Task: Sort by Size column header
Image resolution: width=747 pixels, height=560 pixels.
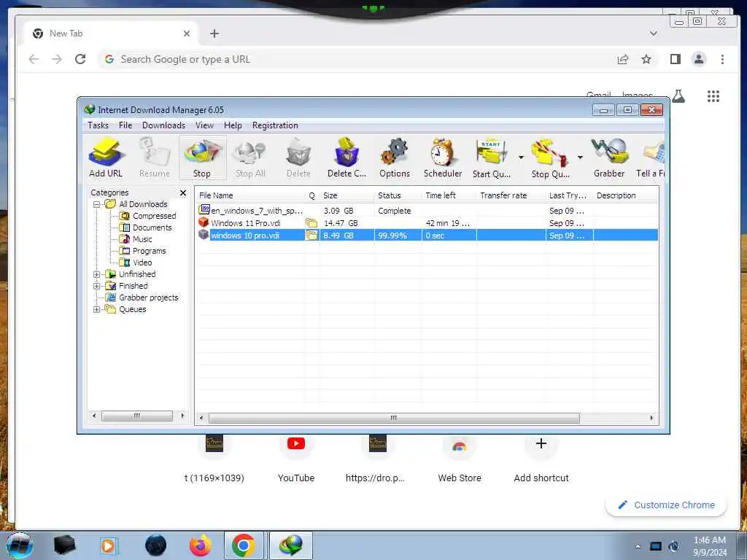Action: (347, 195)
